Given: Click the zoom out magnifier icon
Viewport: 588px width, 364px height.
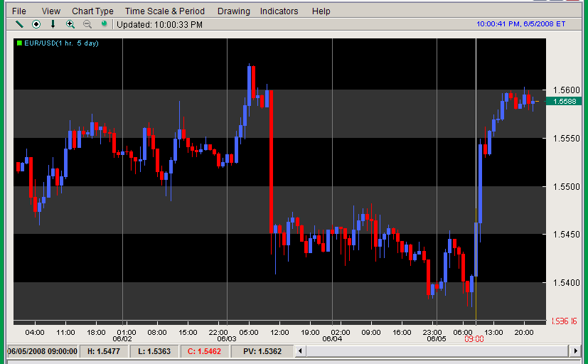Looking at the screenshot, I should pyautogui.click(x=87, y=24).
